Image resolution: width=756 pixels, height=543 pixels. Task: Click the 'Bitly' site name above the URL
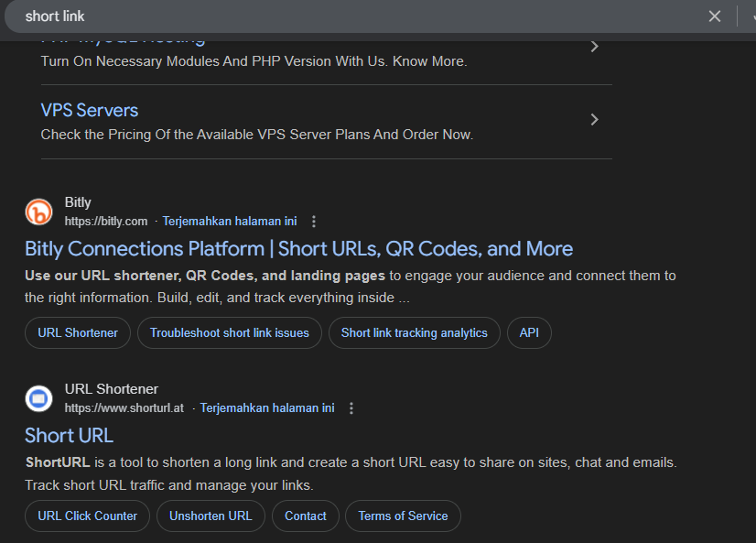tap(78, 202)
